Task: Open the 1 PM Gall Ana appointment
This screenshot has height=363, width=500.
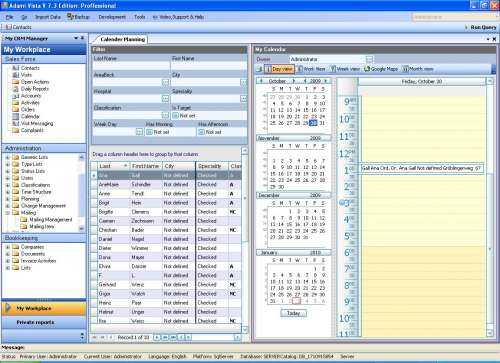Action: click(421, 168)
